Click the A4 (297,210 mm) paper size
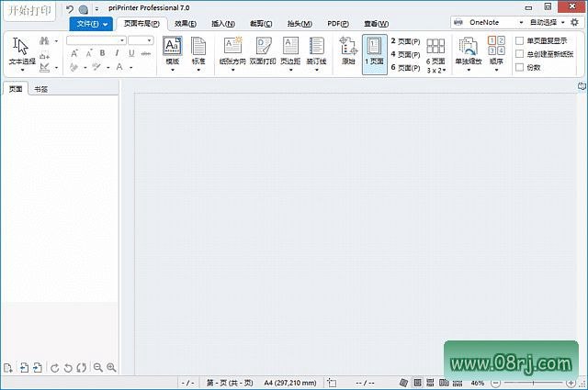 pyautogui.click(x=290, y=383)
